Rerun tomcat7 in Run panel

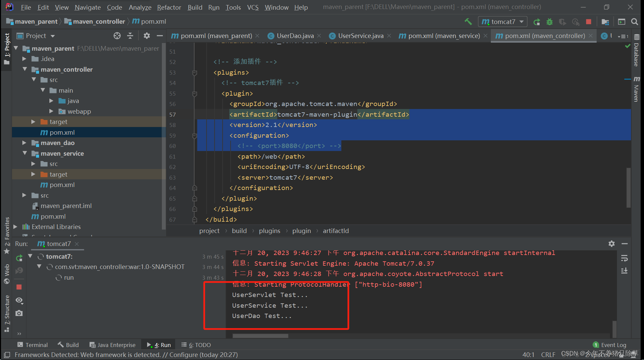tap(19, 258)
